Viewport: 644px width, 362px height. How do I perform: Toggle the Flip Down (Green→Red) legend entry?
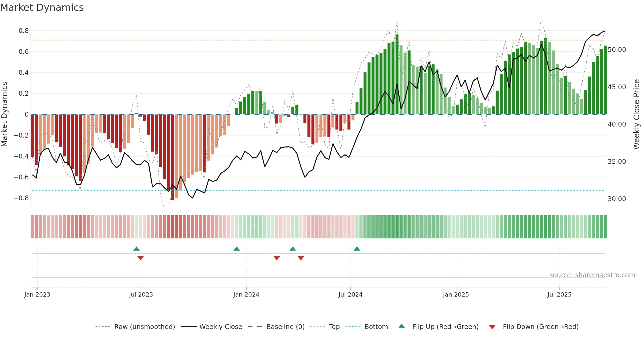(534, 327)
